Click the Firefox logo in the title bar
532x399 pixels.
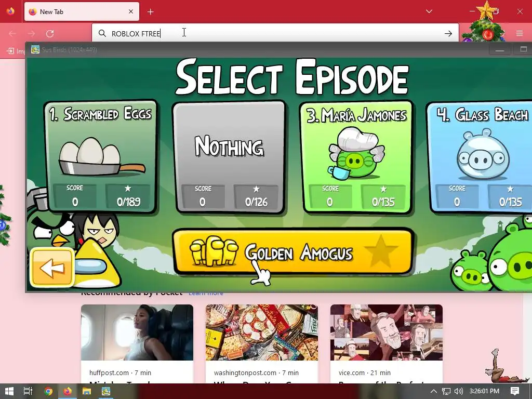(x=10, y=11)
